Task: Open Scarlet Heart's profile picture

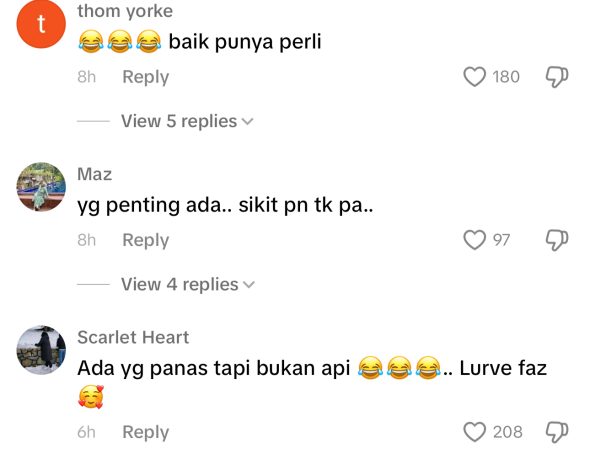Action: pyautogui.click(x=41, y=350)
